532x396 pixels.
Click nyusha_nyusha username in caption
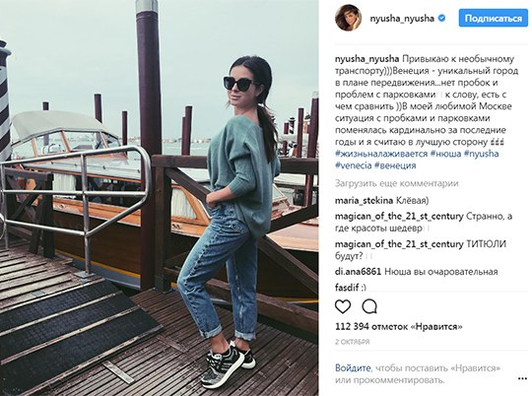point(367,59)
